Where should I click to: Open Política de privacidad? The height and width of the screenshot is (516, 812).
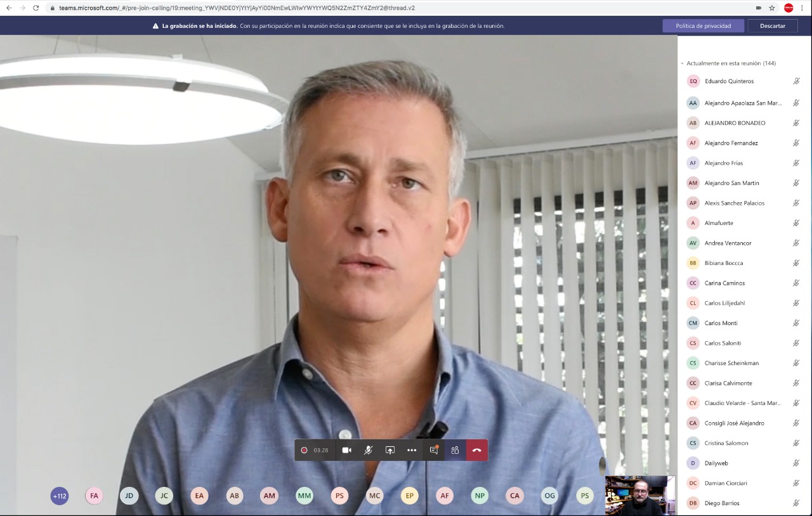tap(704, 26)
